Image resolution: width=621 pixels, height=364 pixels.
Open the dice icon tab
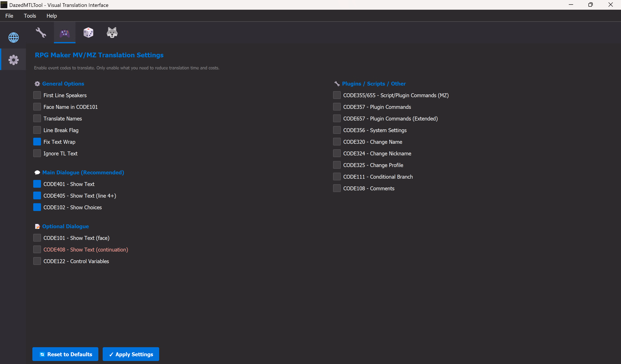pyautogui.click(x=88, y=33)
